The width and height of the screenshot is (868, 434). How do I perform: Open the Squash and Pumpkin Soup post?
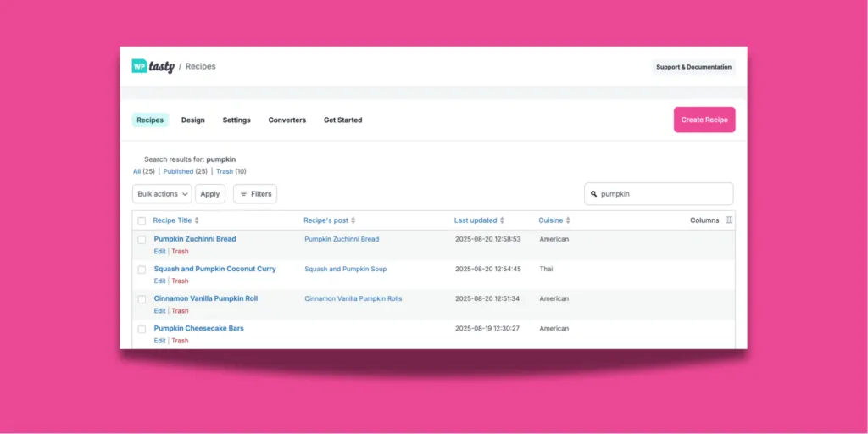(346, 269)
